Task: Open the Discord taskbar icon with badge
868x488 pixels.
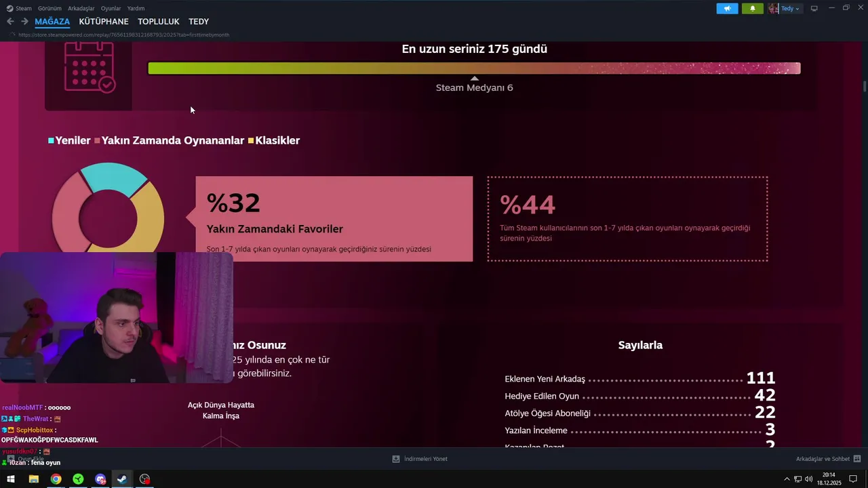Action: tap(100, 479)
